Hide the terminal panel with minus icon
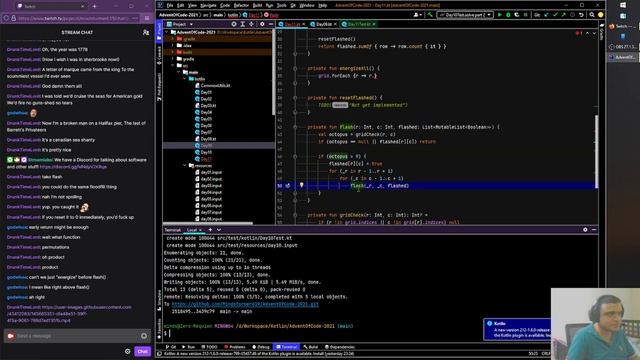 [594, 230]
